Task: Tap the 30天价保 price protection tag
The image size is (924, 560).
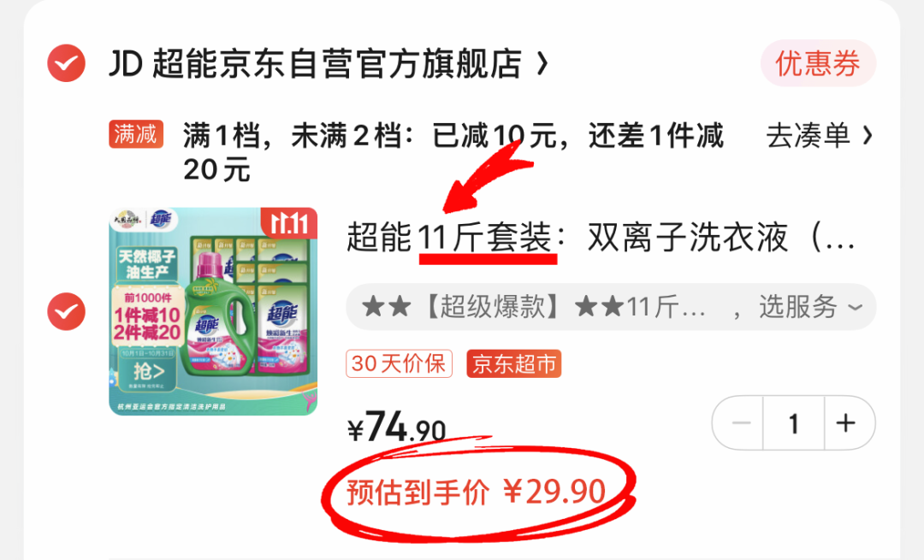Action: pyautogui.click(x=399, y=363)
